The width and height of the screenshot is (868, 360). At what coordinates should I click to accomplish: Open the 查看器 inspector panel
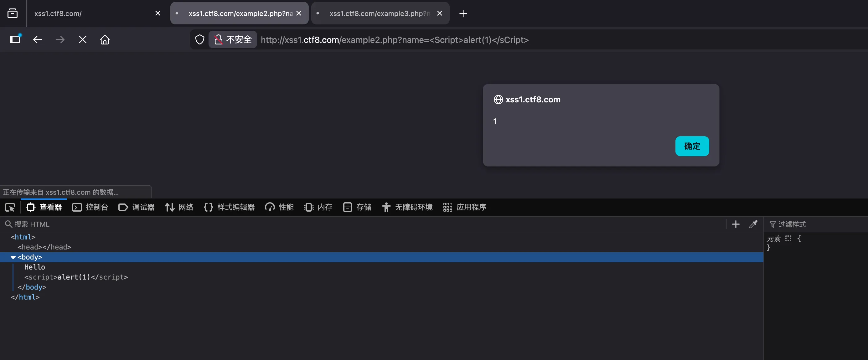[x=44, y=207]
